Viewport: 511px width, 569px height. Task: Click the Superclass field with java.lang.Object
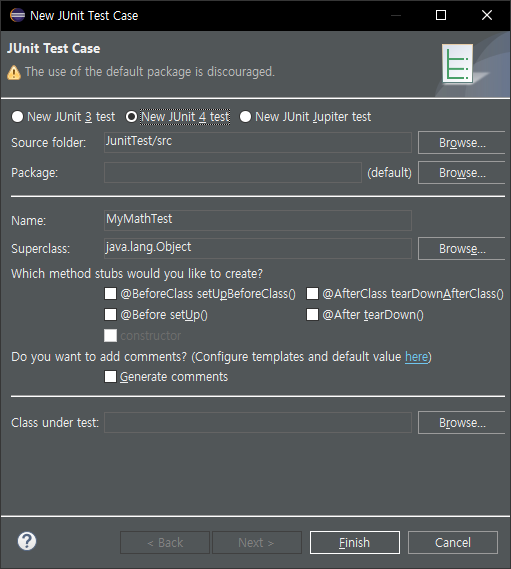[258, 248]
